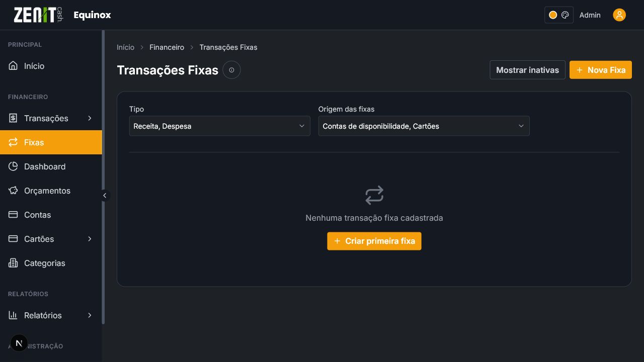
Task: Click Mostrar inativas button
Action: tap(527, 70)
